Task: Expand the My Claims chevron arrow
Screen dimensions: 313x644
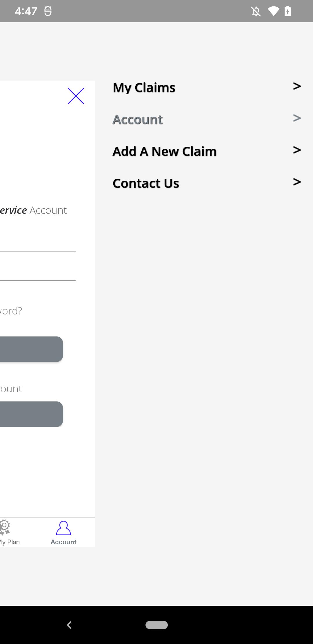Action: tap(297, 86)
